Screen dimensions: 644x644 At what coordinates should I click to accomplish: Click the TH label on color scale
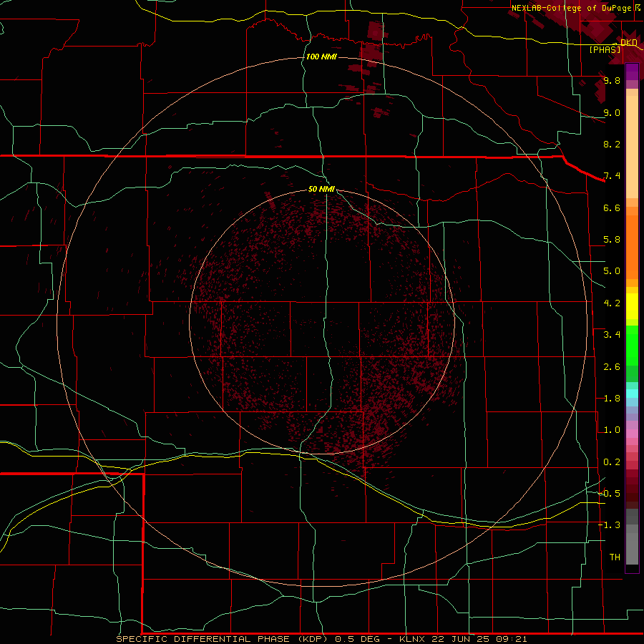(x=615, y=557)
